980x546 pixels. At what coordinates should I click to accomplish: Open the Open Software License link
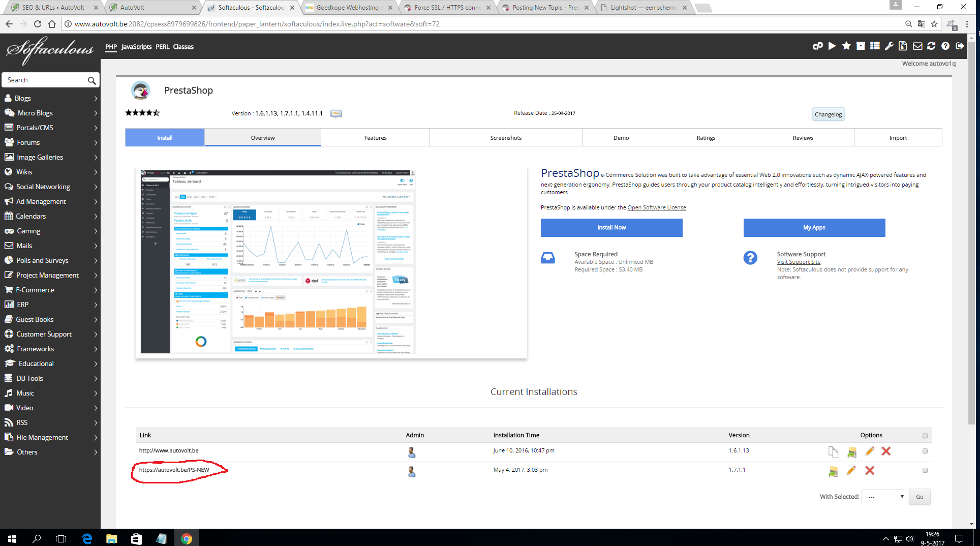pyautogui.click(x=657, y=207)
